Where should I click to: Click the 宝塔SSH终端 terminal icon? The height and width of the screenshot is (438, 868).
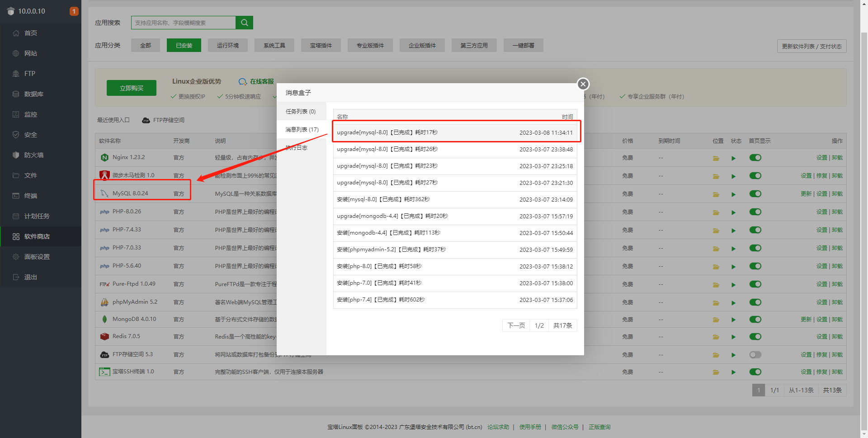point(104,372)
